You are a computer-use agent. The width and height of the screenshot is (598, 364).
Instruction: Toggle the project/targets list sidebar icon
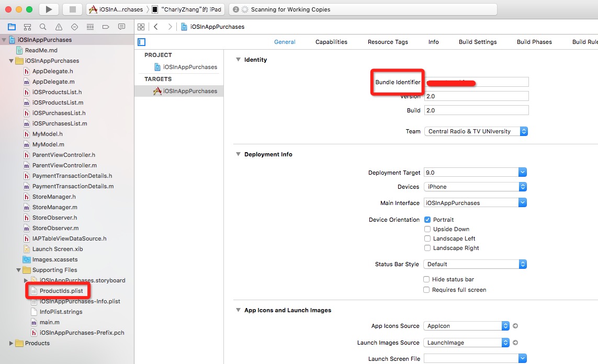(x=141, y=42)
